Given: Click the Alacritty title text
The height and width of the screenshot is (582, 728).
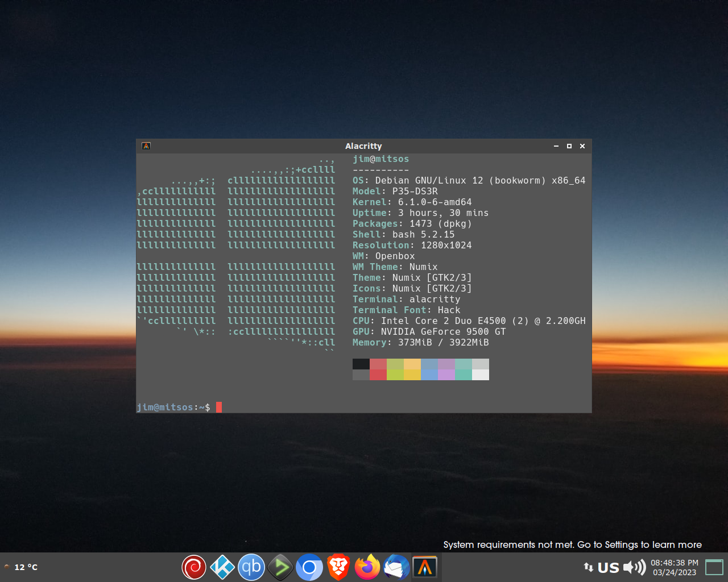Looking at the screenshot, I should tap(363, 146).
